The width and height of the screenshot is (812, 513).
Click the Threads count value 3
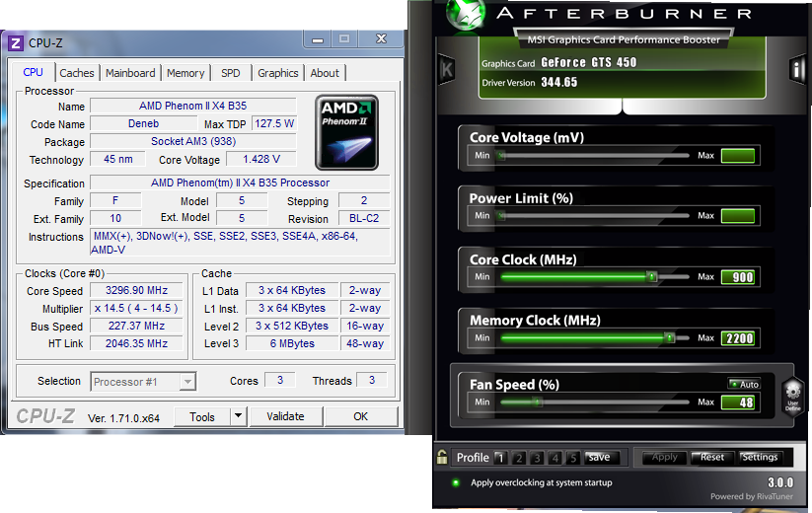click(x=372, y=380)
